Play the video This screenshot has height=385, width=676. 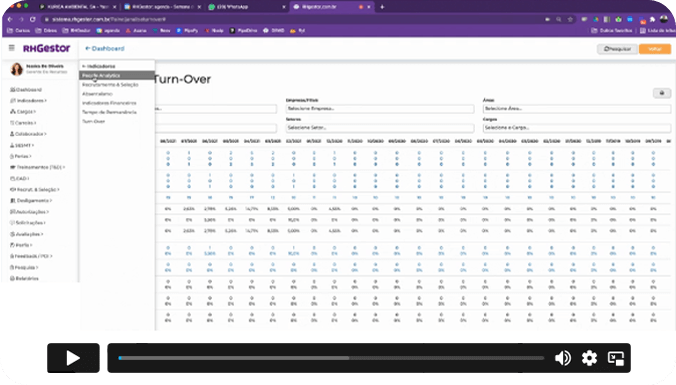[73, 358]
